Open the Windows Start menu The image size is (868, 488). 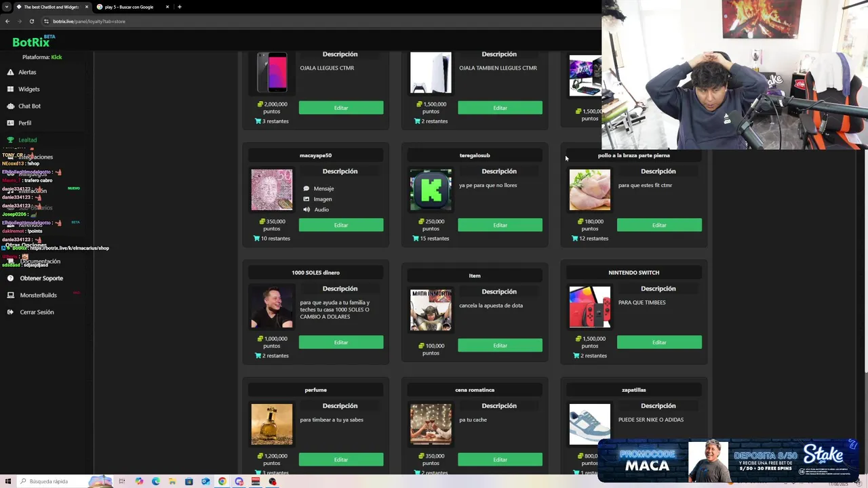click(x=7, y=481)
